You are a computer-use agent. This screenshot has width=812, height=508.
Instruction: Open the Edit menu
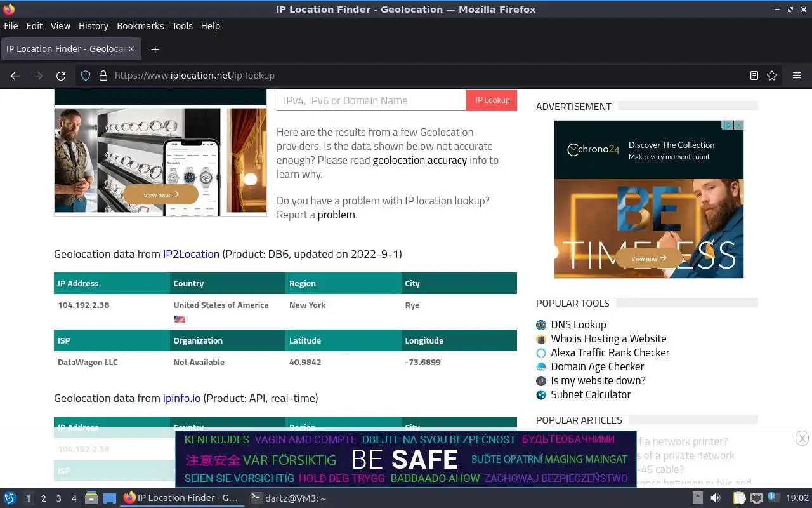point(34,26)
